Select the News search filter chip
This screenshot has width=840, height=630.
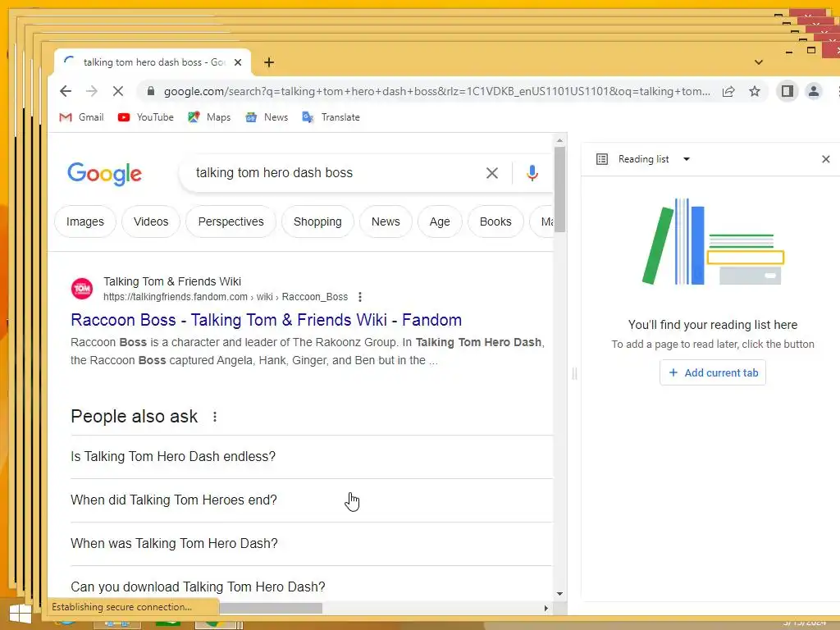tap(386, 221)
